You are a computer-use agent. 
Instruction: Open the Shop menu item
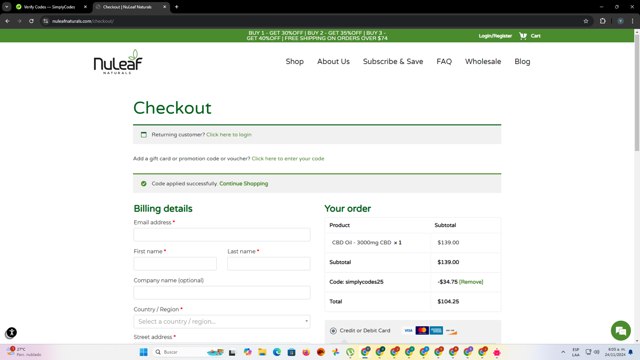(295, 62)
